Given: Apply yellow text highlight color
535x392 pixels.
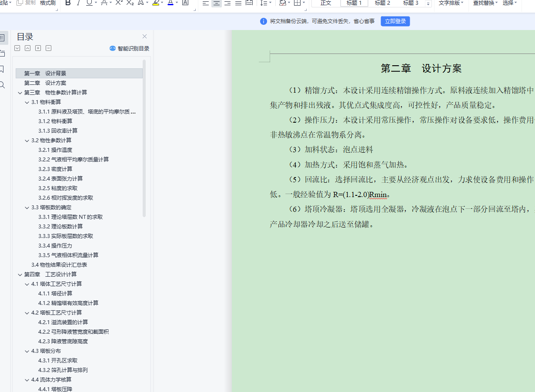Looking at the screenshot, I should 155,3.
